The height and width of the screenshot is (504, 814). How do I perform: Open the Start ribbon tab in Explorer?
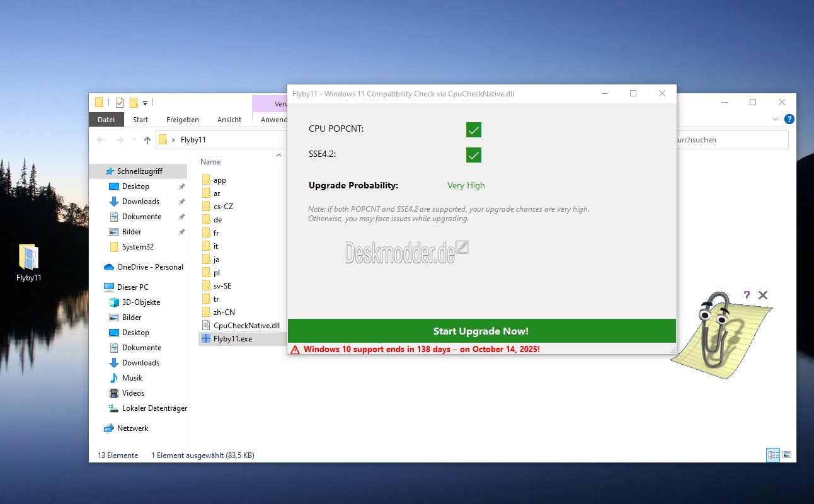[140, 120]
